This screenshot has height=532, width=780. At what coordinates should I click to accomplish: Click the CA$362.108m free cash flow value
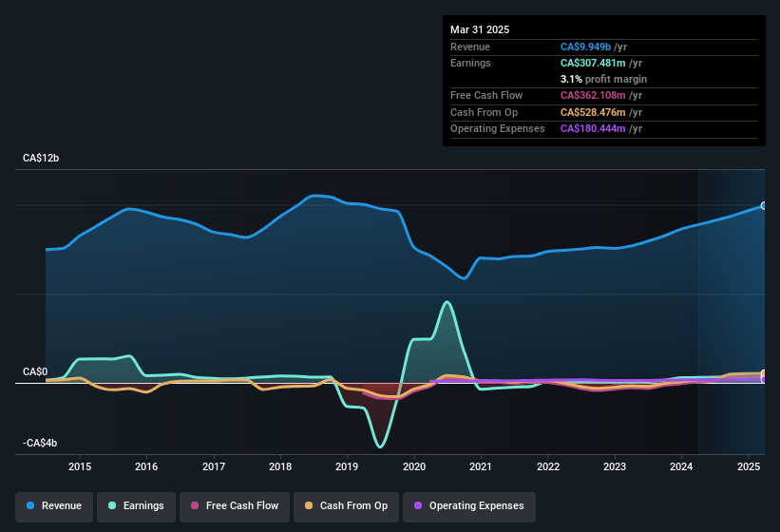(593, 95)
